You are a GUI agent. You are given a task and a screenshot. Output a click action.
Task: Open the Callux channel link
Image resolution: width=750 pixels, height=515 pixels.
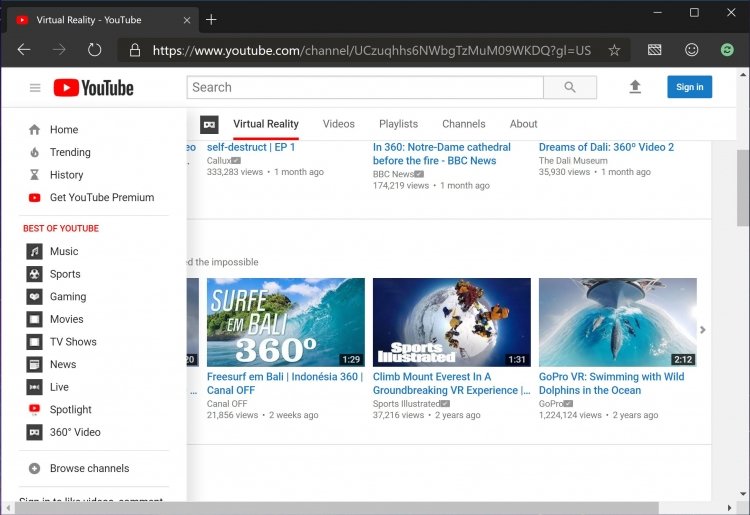219,161
